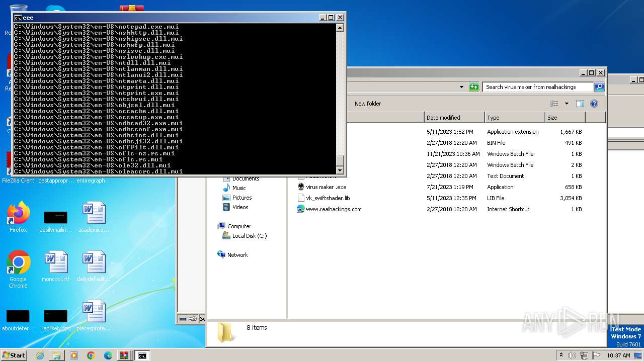Open Pictures library in navigation pane
The height and width of the screenshot is (362, 644).
coord(242,198)
